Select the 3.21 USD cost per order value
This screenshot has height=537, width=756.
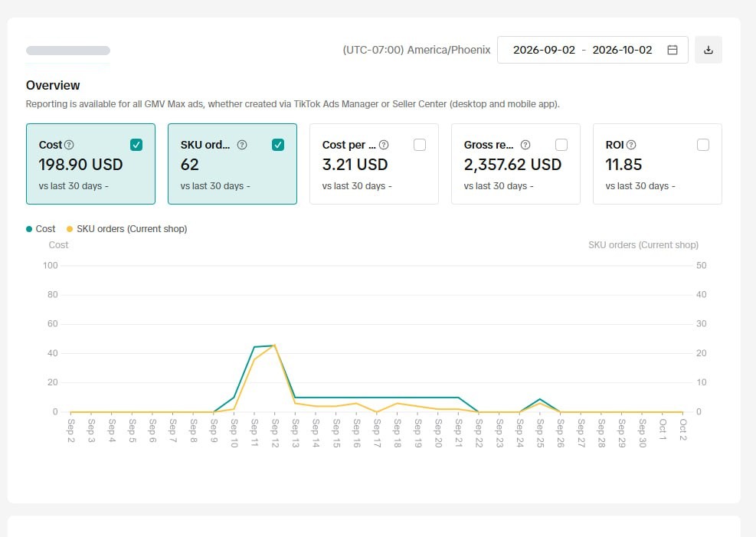[x=355, y=165]
